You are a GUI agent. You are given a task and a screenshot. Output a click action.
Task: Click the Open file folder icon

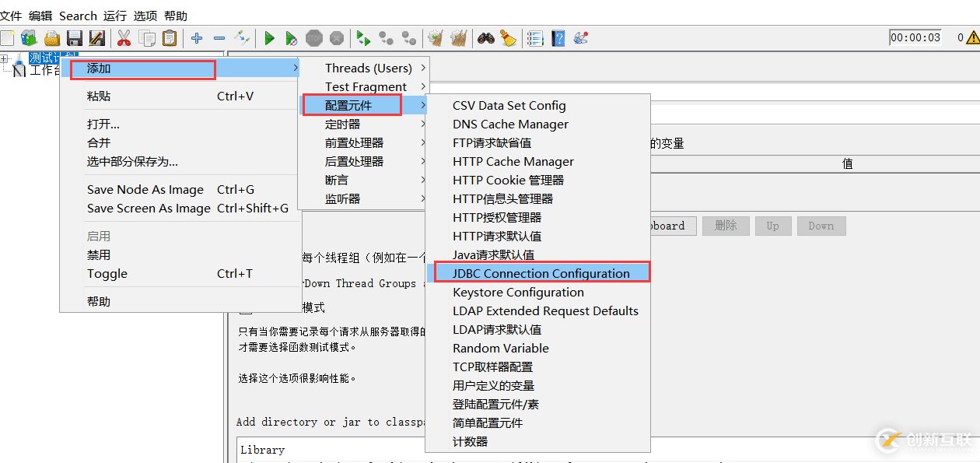(x=52, y=38)
